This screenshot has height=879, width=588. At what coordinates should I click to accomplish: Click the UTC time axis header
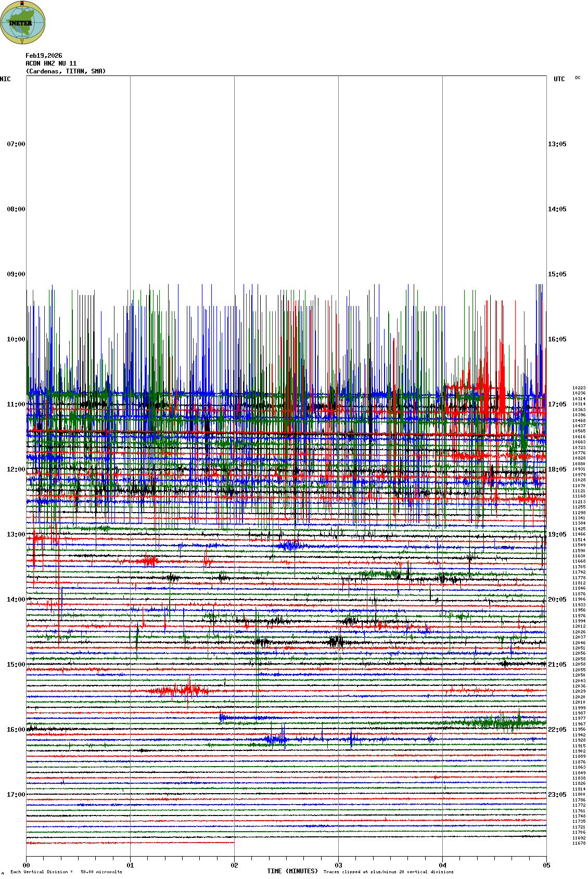coord(559,79)
